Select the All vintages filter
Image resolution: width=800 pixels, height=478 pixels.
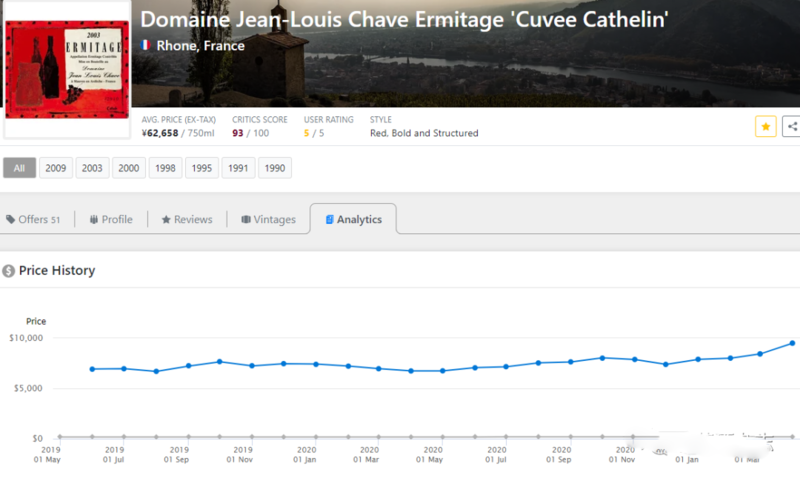click(x=19, y=168)
